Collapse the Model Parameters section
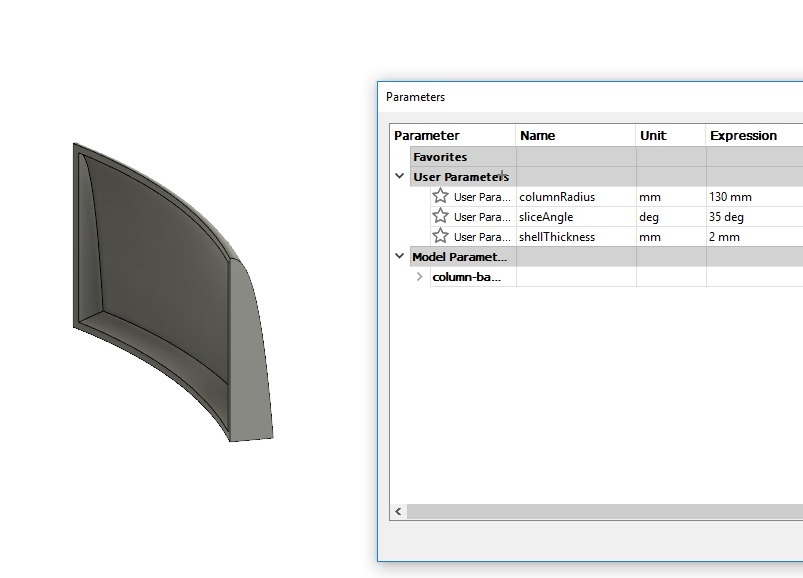 tap(399, 256)
